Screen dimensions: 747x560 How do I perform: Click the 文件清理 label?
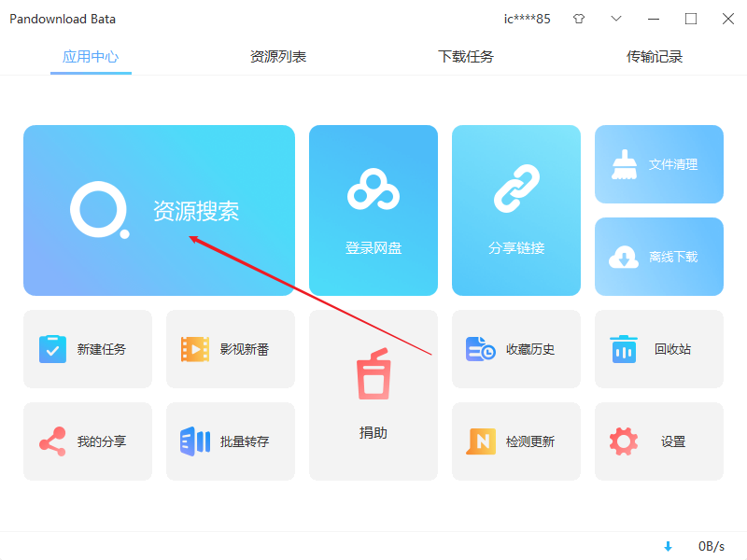pyautogui.click(x=673, y=165)
